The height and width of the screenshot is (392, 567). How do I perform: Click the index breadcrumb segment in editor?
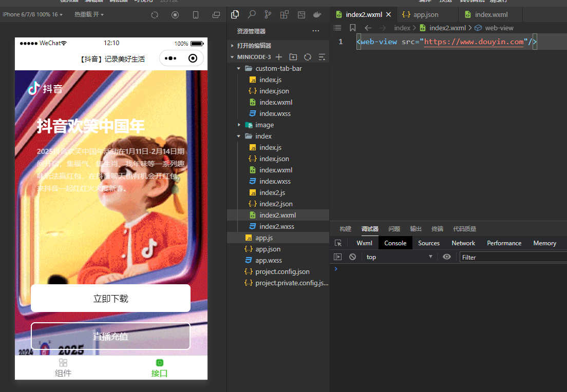point(402,28)
